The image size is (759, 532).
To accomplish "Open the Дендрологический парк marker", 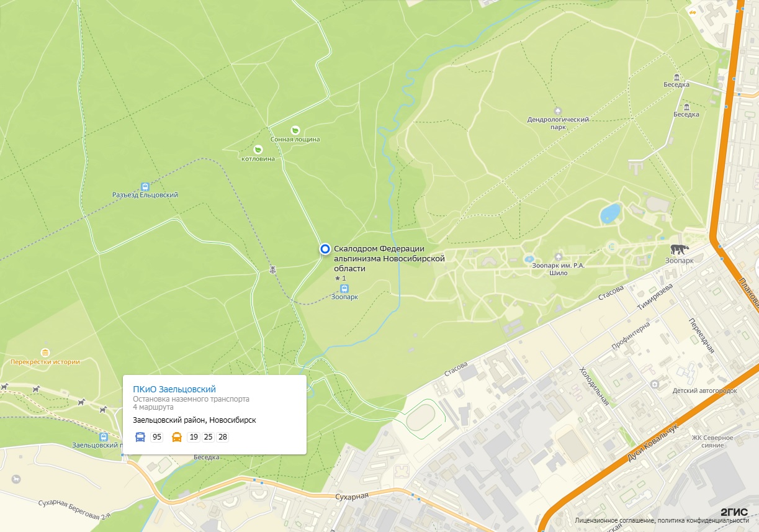I will [x=557, y=110].
